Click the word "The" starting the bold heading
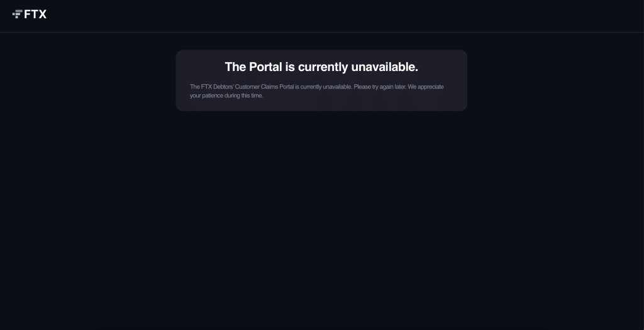This screenshot has width=644, height=330. pyautogui.click(x=235, y=67)
